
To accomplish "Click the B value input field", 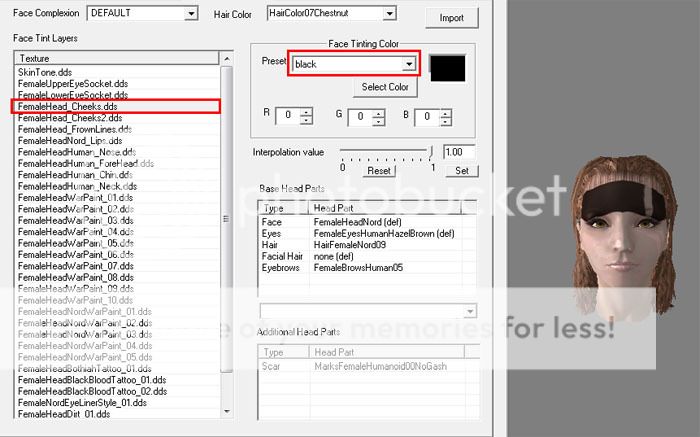I will tap(427, 117).
